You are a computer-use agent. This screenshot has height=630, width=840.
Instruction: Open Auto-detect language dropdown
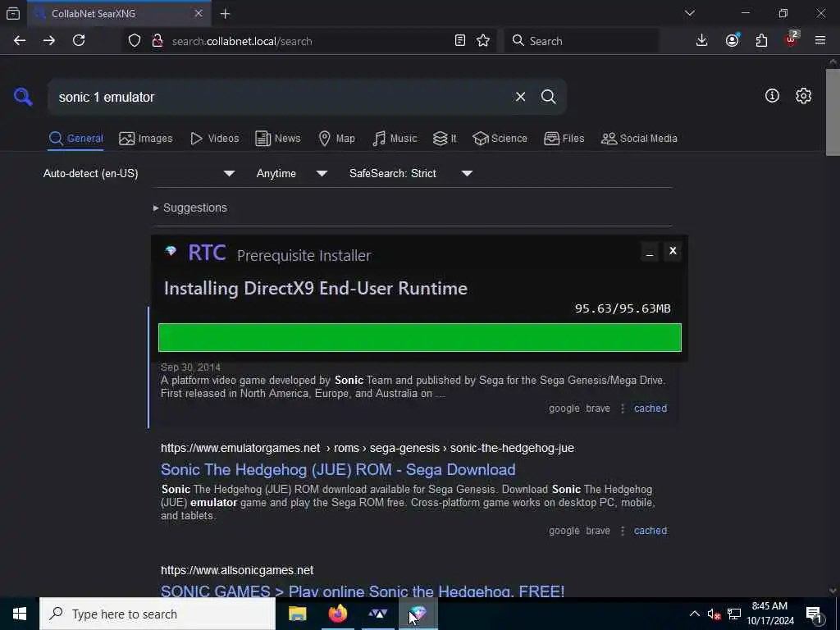tap(139, 174)
